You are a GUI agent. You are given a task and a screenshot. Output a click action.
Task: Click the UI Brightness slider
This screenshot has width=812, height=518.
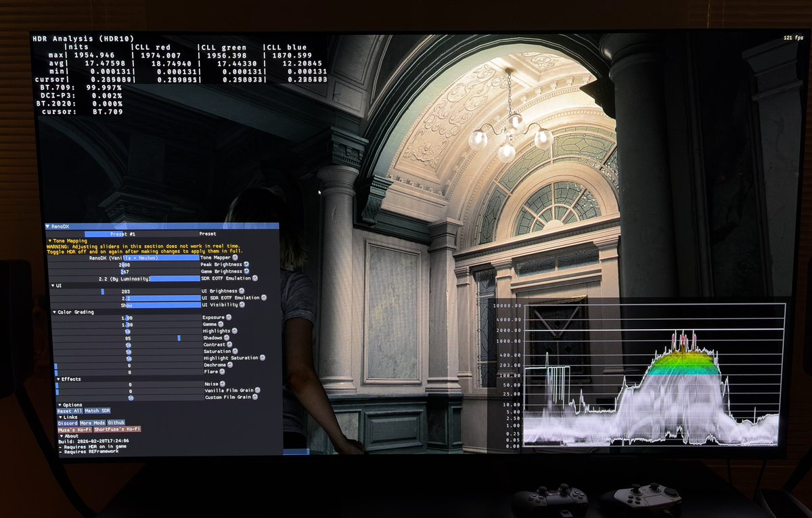pyautogui.click(x=126, y=291)
